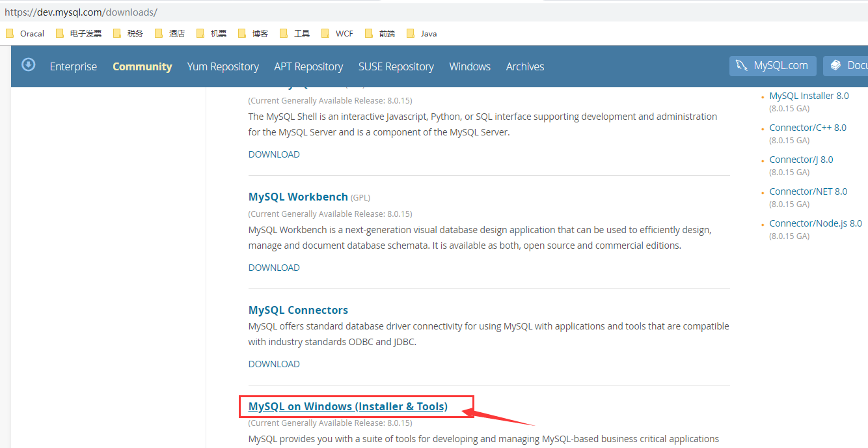Image resolution: width=868 pixels, height=448 pixels.
Task: Open the Archives tab
Action: coord(525,66)
